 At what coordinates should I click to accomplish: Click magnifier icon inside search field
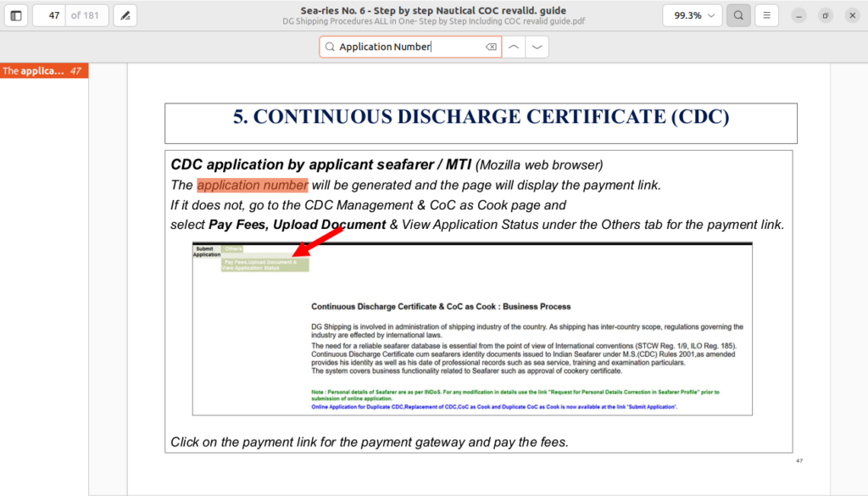click(x=330, y=47)
